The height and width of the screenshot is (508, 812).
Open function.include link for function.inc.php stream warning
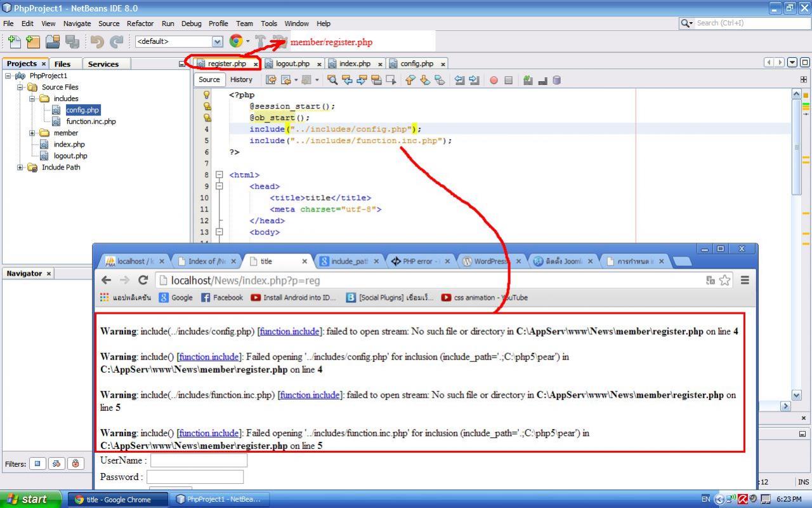[310, 394]
